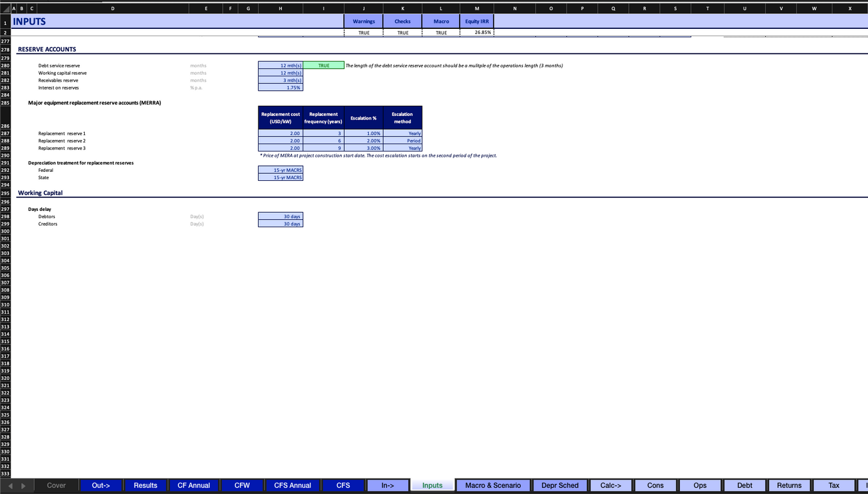The width and height of the screenshot is (868, 494).
Task: Click the Warnings header button
Action: 363,22
